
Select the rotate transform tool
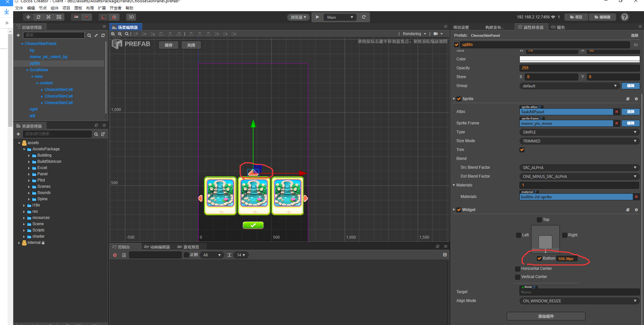(38, 17)
